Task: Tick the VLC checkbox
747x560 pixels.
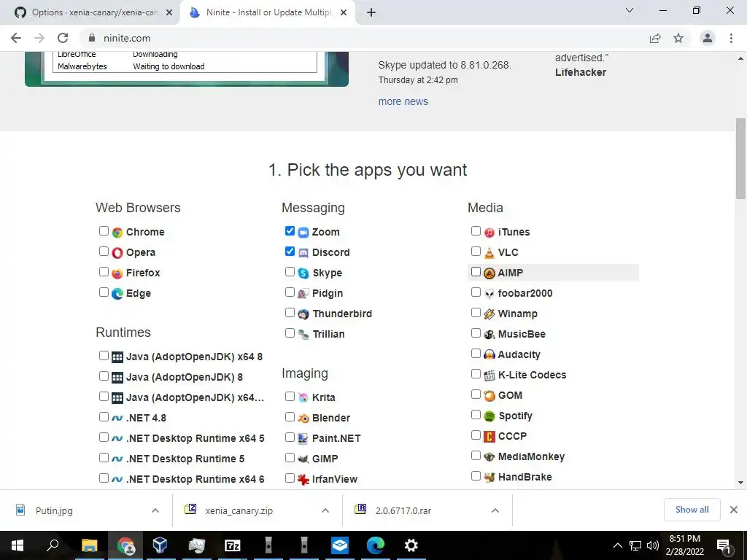Action: 476,252
